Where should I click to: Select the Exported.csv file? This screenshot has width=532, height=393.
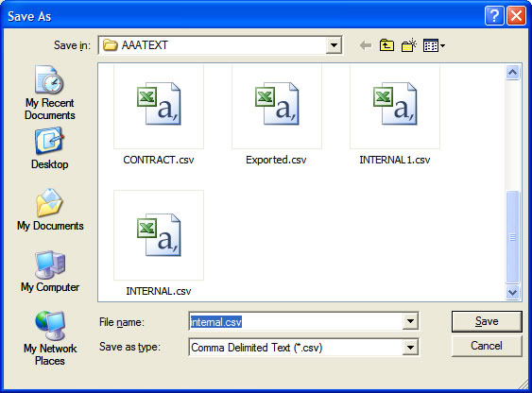pos(277,115)
